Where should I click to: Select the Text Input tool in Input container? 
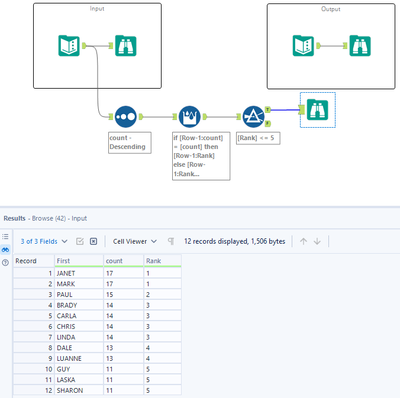pos(69,46)
